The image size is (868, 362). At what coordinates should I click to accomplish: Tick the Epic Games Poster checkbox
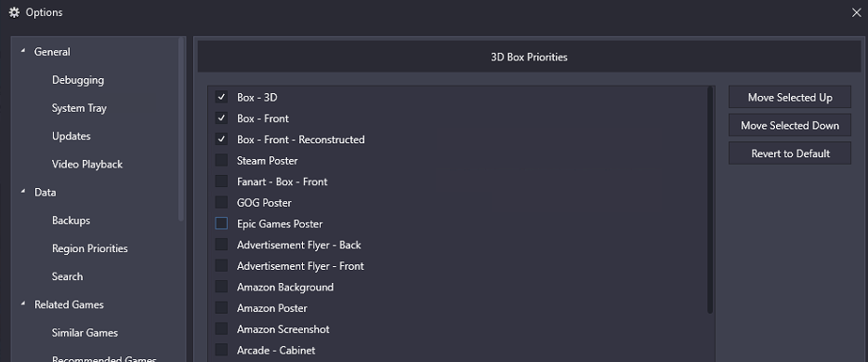[221, 223]
